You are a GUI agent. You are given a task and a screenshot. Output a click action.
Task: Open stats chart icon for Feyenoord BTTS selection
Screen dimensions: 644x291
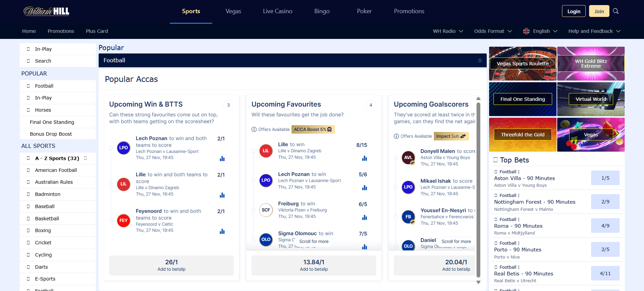click(x=222, y=231)
